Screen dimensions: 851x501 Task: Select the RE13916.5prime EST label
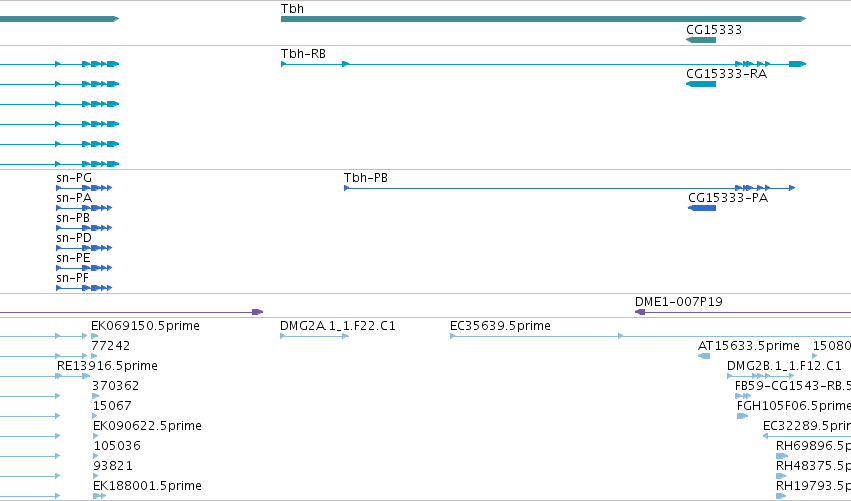[107, 366]
